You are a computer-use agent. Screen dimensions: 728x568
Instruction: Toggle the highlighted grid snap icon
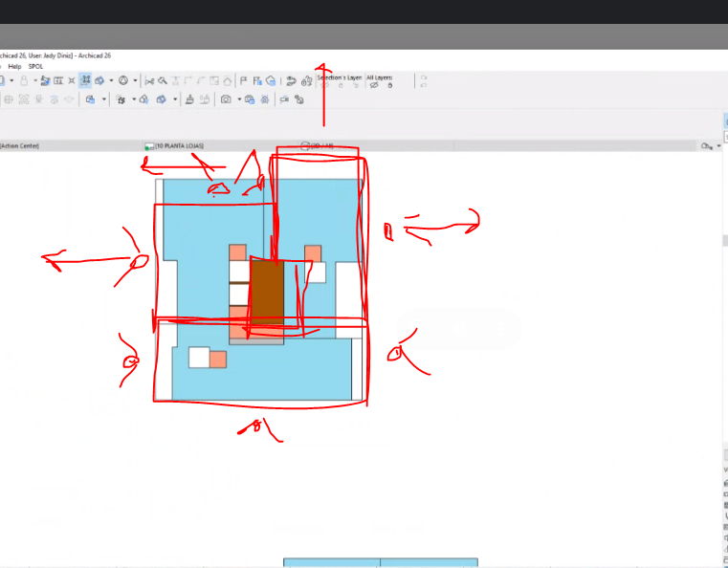(85, 81)
